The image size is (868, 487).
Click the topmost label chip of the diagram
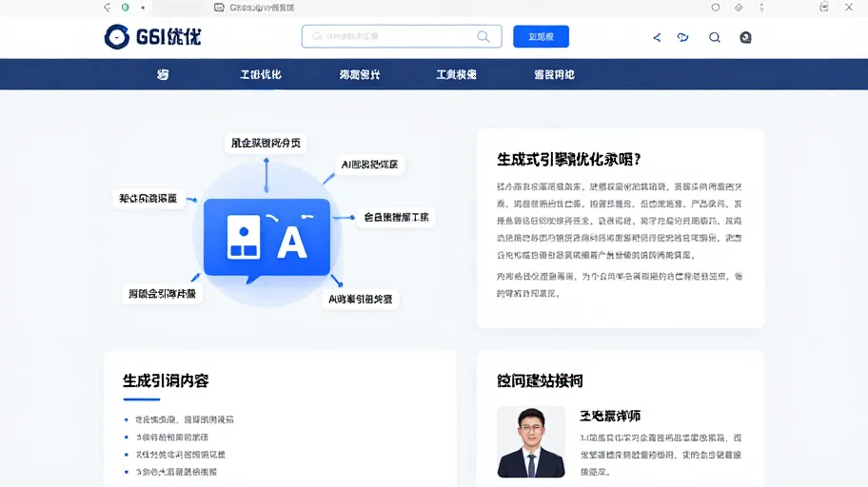pyautogui.click(x=266, y=143)
